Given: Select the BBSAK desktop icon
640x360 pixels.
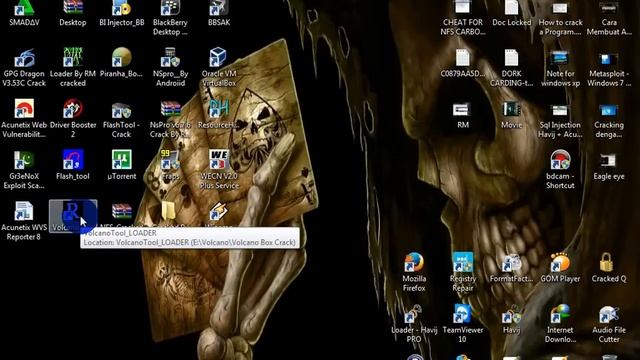Looking at the screenshot, I should [x=219, y=8].
